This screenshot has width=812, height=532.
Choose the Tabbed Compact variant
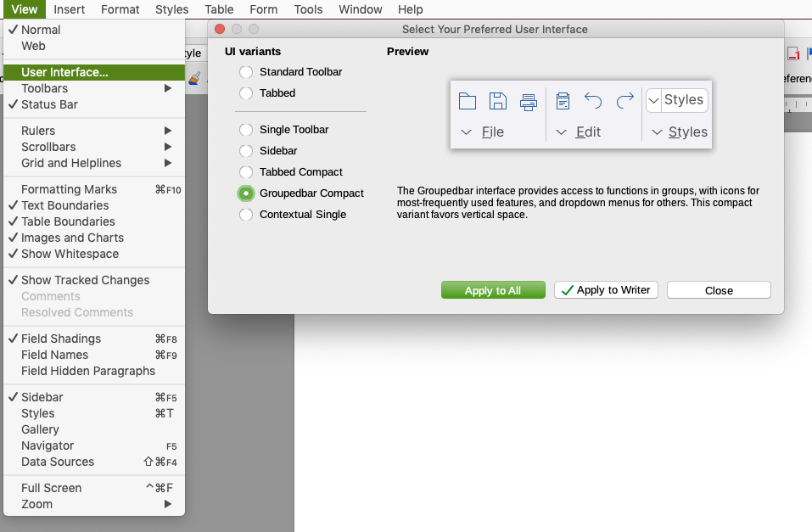coord(246,172)
